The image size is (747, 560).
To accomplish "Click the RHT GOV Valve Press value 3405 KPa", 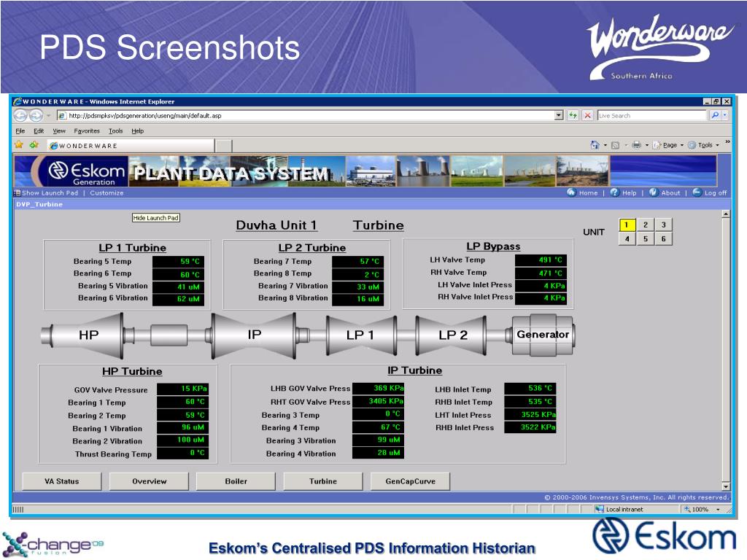I will click(x=379, y=401).
